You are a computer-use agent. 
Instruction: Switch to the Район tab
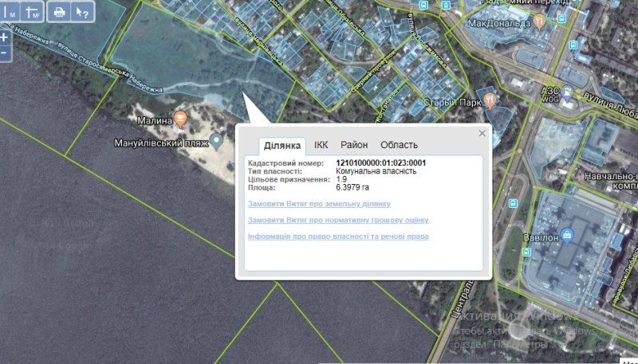354,145
